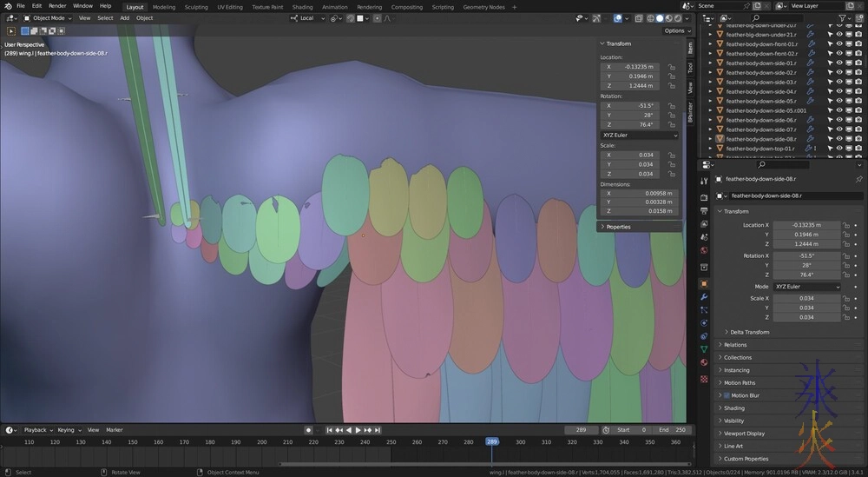The width and height of the screenshot is (868, 477).
Task: Open the Object Mode dropdown
Action: pos(50,17)
